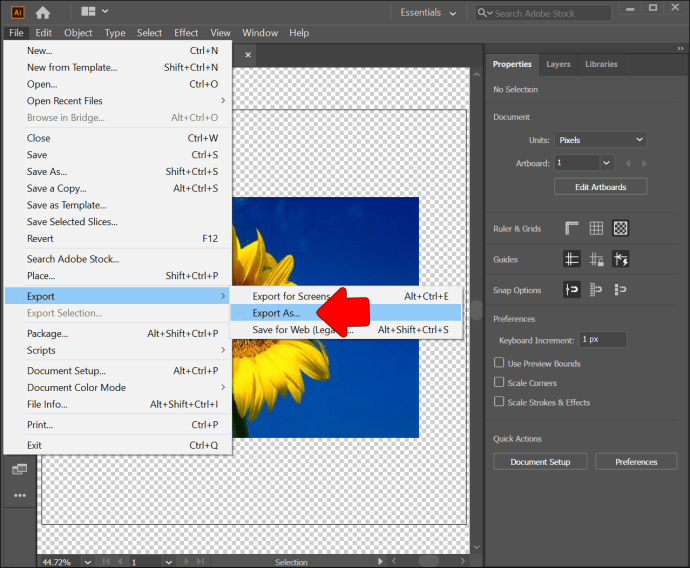This screenshot has width=690, height=568.
Task: Click the Edit Artboards button
Action: (x=600, y=187)
